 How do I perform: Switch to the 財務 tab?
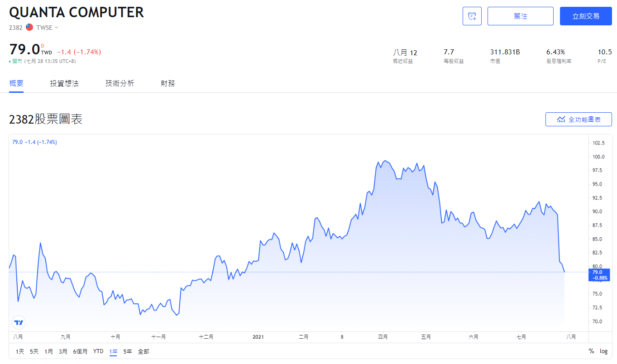pyautogui.click(x=168, y=83)
